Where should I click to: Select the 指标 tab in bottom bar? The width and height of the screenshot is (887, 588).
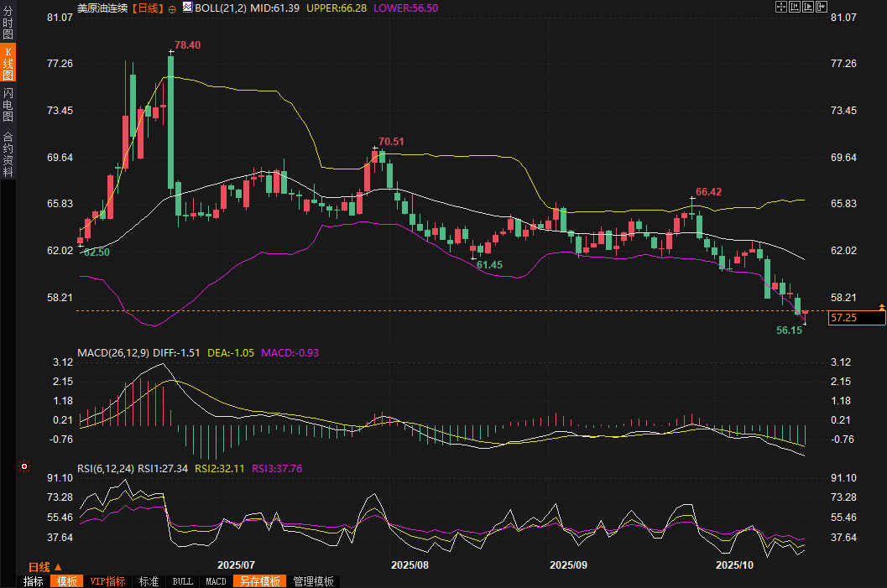point(34,581)
